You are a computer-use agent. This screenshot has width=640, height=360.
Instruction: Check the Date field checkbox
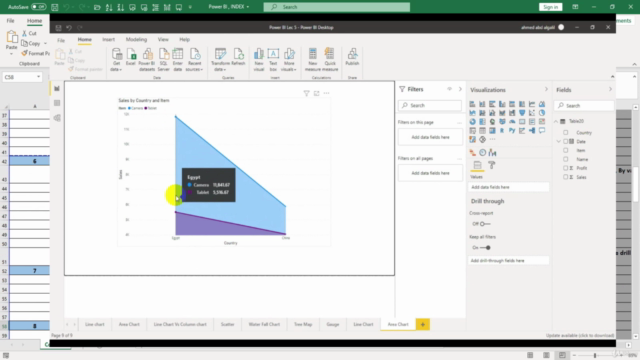click(566, 141)
